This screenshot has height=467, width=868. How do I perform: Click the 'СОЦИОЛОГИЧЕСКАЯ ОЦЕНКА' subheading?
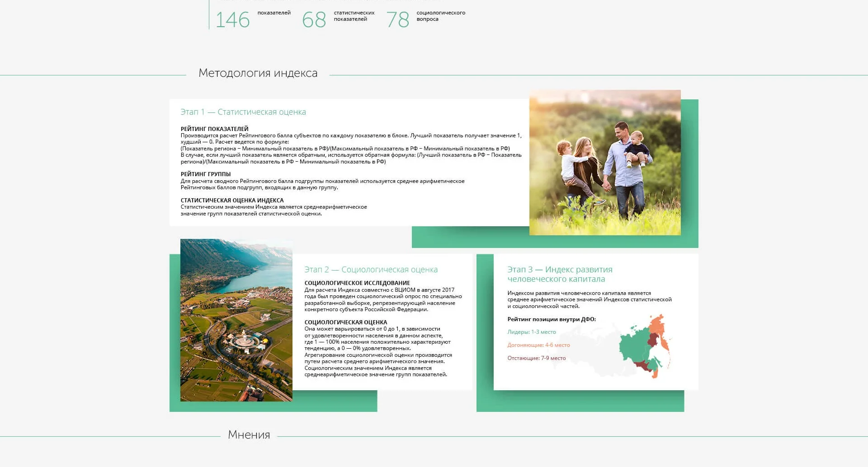pos(346,322)
